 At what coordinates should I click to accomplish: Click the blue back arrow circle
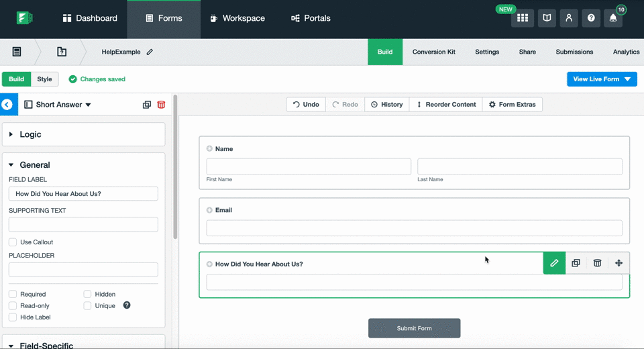[7, 105]
